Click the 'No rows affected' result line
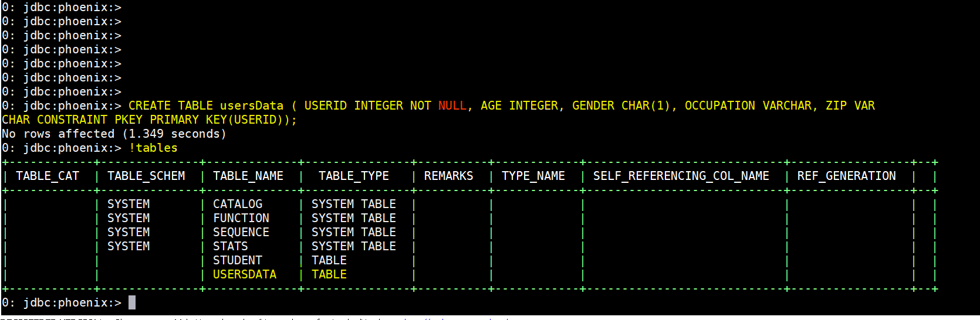 (114, 134)
